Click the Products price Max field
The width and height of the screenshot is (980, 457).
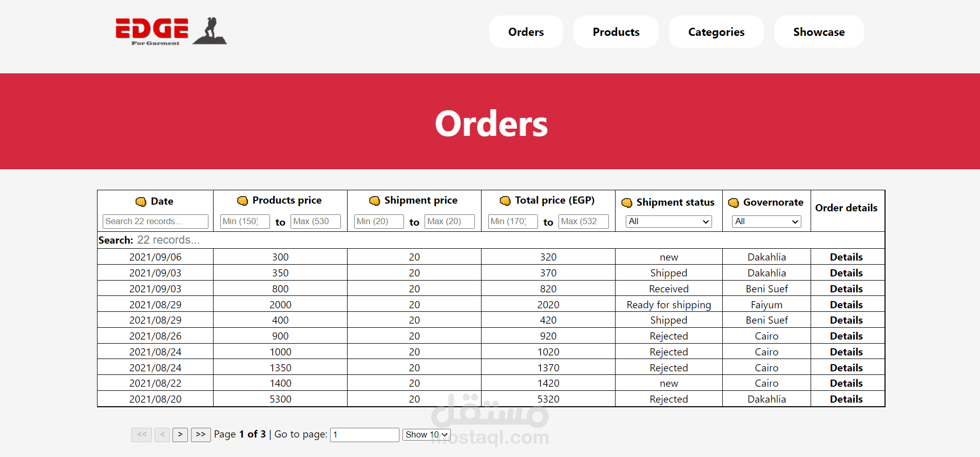tap(316, 222)
